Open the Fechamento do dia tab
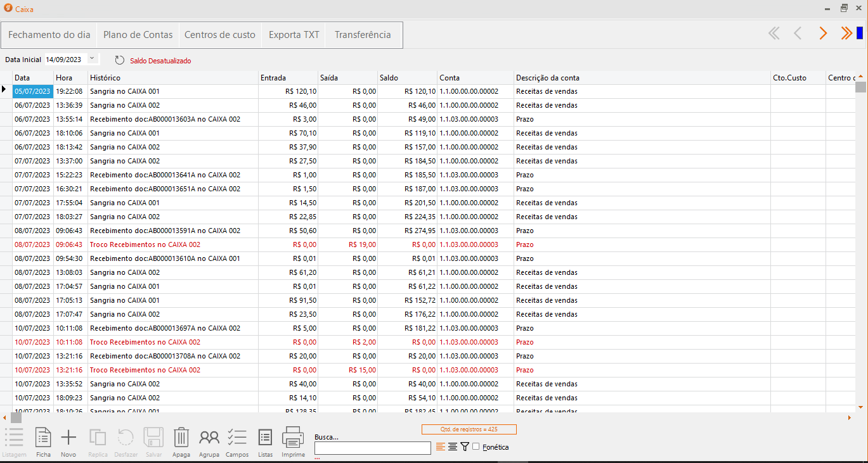868x463 pixels. click(x=49, y=35)
